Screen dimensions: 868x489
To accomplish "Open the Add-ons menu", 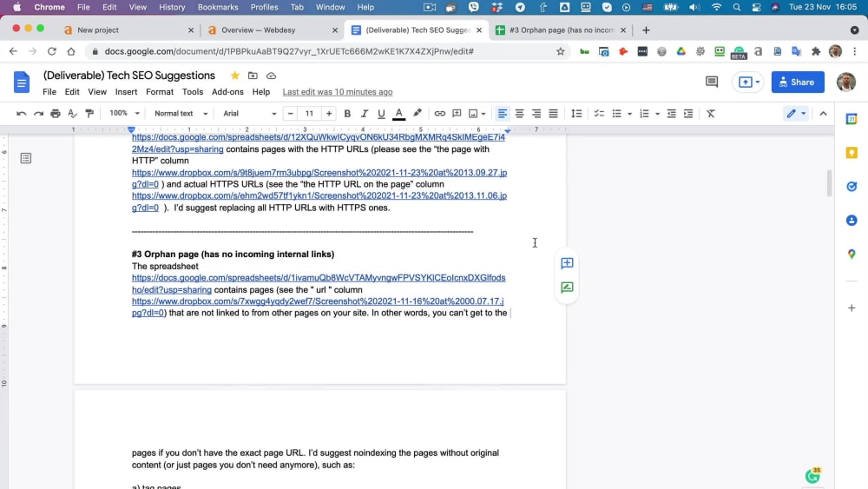I will point(227,92).
